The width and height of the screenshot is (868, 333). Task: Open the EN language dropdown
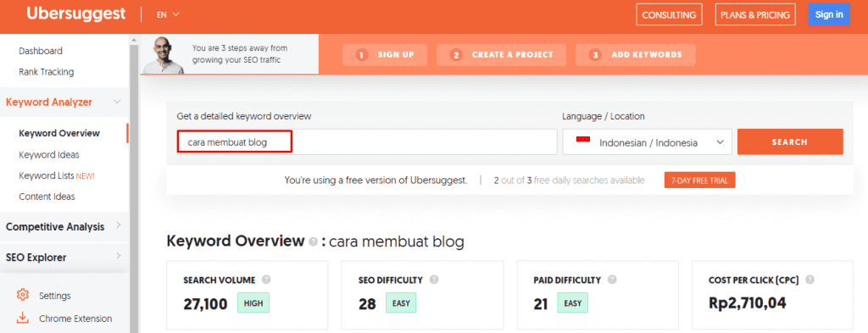click(168, 15)
